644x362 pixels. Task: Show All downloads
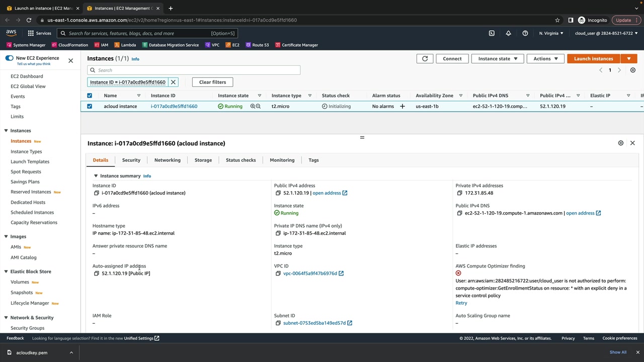coord(618,352)
